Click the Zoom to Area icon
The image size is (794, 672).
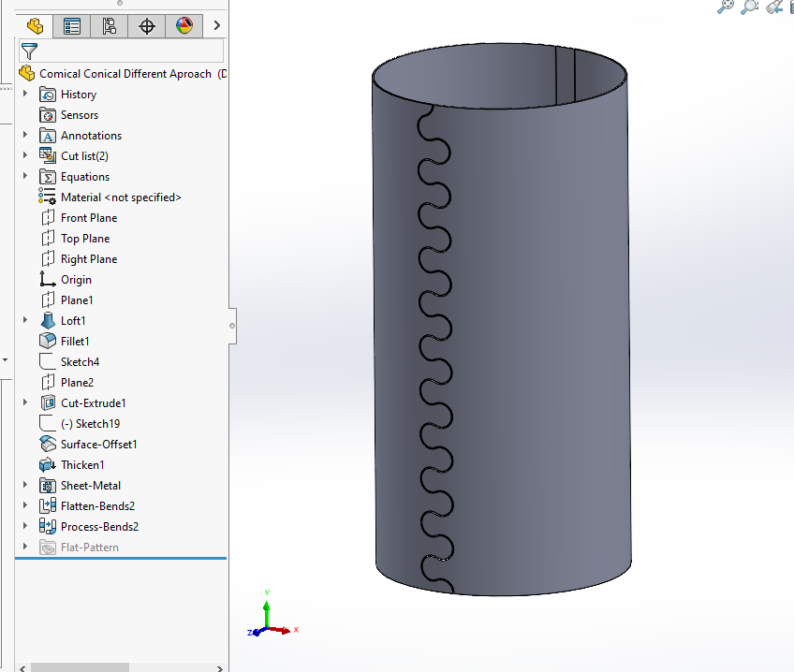click(749, 7)
